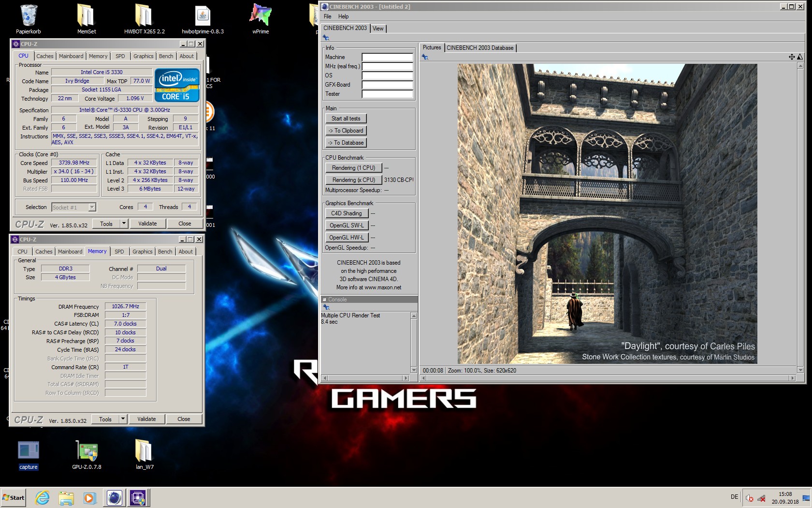Screen dimensions: 812x508
Task: Switch to View tab in CINEBENCH
Action: [378, 29]
